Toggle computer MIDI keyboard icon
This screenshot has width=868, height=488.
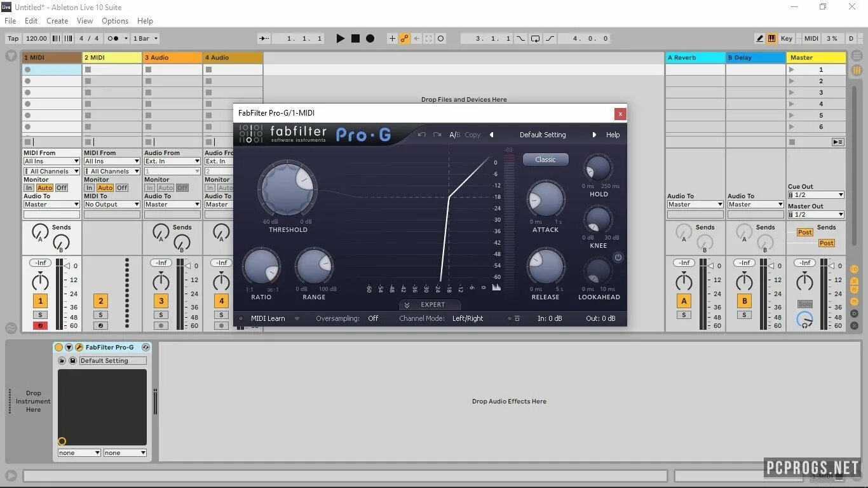[771, 38]
